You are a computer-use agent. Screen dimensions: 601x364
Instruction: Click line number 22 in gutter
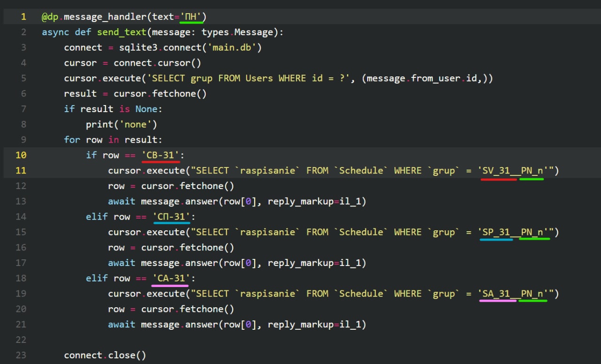pyautogui.click(x=21, y=340)
